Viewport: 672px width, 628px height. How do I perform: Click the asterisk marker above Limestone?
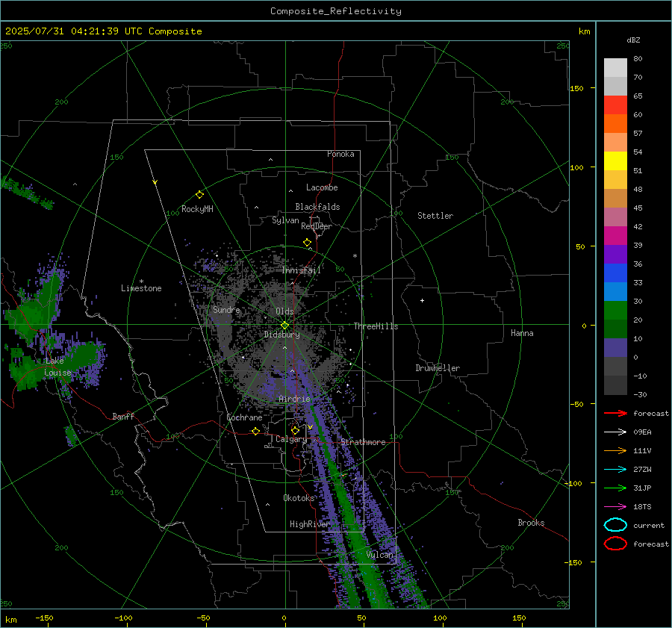click(x=141, y=282)
